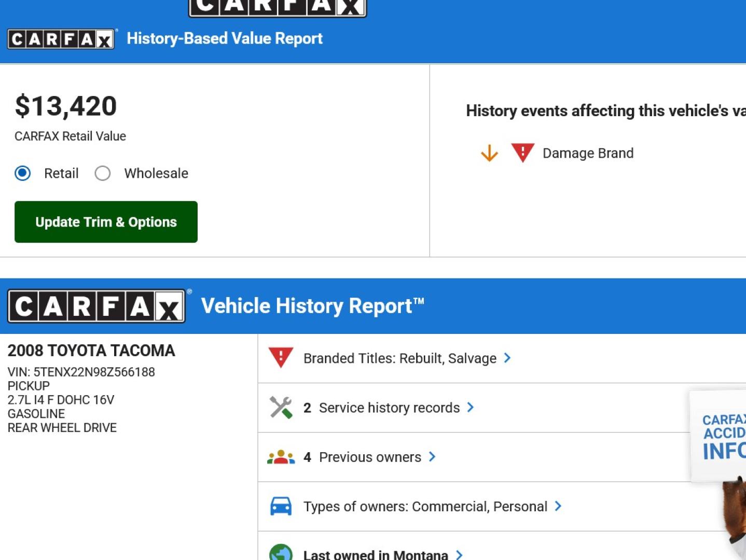The width and height of the screenshot is (746, 560).
Task: Click the CARFAX Retail Value label
Action: [x=70, y=136]
